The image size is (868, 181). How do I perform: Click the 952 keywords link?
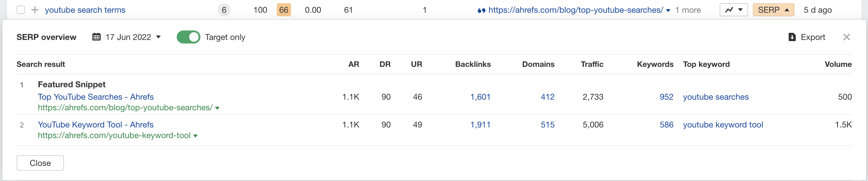(666, 97)
